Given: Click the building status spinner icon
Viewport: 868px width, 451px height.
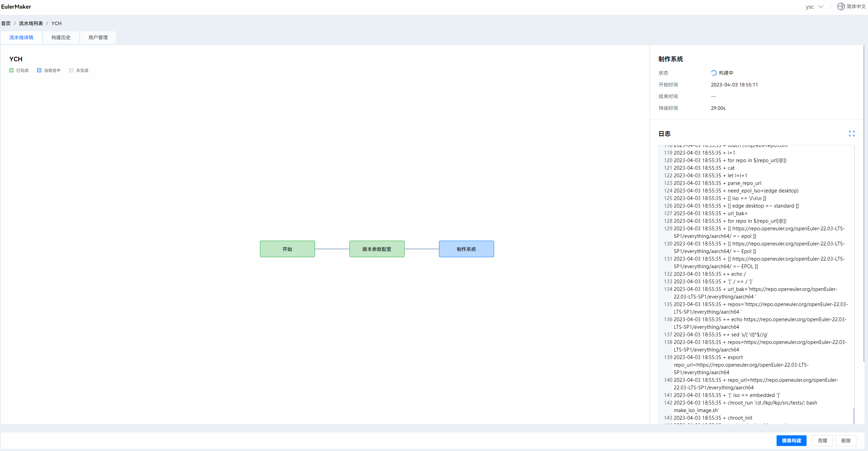Looking at the screenshot, I should tap(713, 73).
